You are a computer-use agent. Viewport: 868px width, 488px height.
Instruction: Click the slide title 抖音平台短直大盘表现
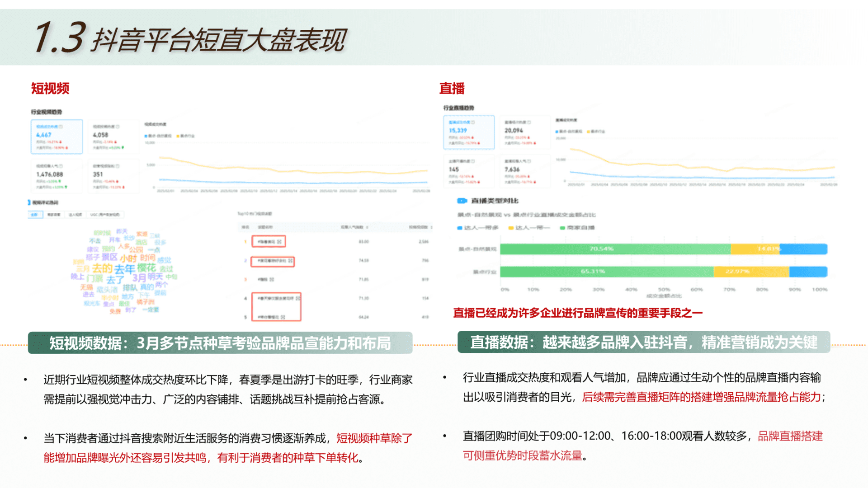tap(219, 40)
